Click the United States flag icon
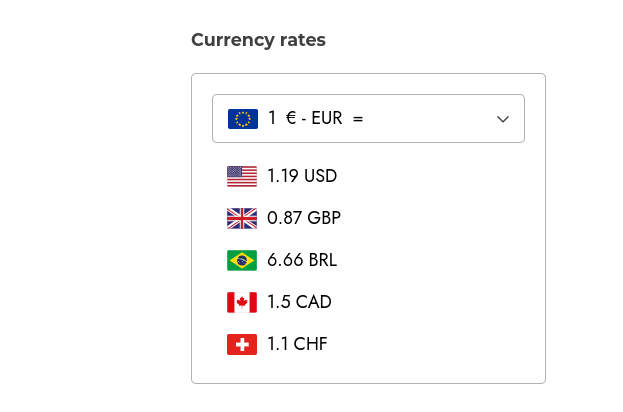Image resolution: width=623 pixels, height=412 pixels. 242,176
